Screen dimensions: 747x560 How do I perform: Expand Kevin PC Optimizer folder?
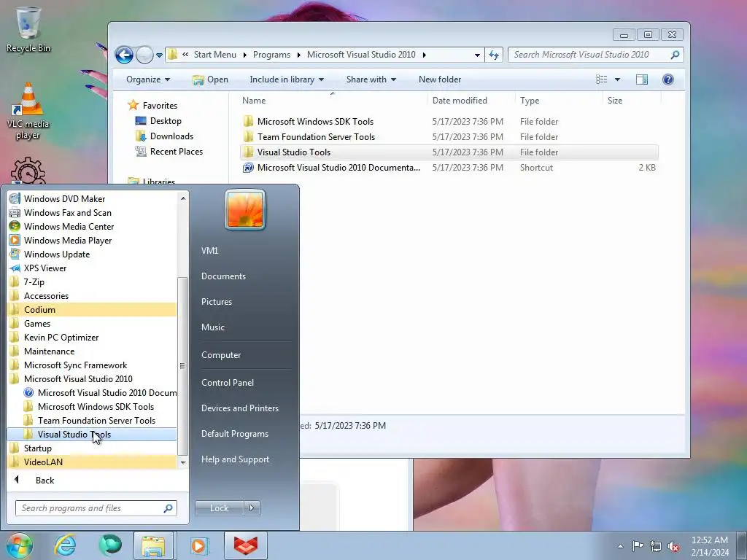(92, 337)
